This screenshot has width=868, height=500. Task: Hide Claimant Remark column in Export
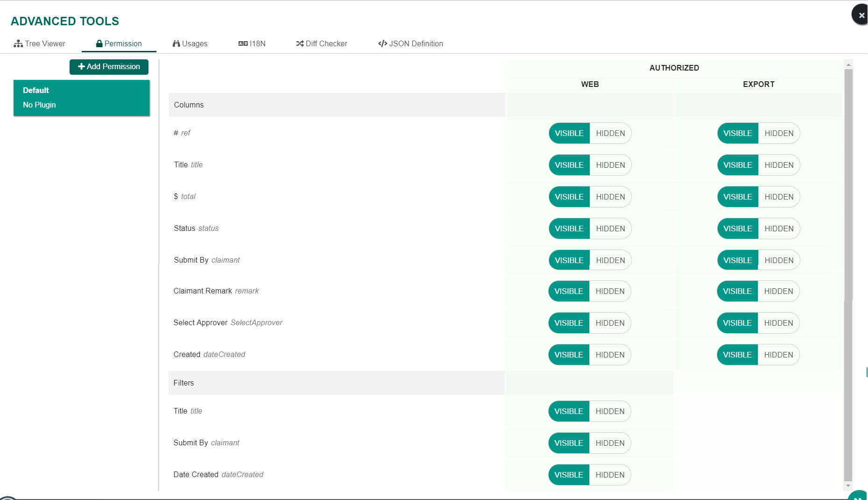pos(778,291)
